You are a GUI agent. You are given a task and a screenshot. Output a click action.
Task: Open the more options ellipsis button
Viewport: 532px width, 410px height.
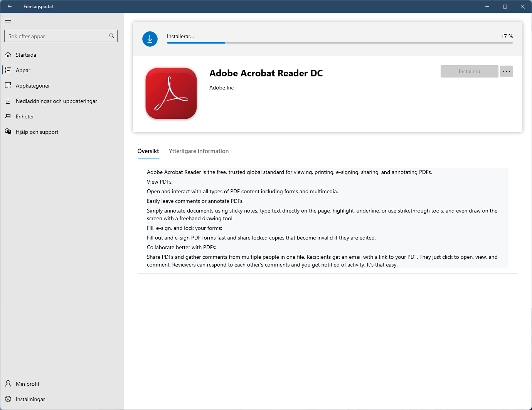507,71
